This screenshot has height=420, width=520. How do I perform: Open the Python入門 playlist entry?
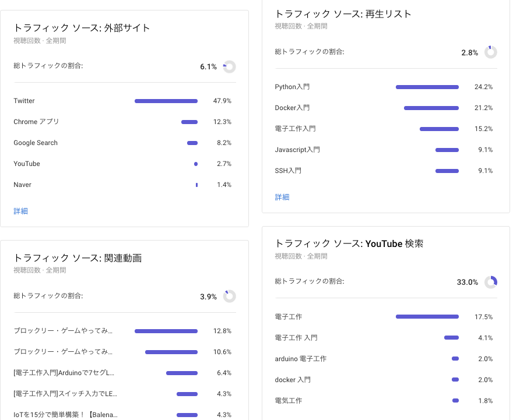(x=292, y=87)
